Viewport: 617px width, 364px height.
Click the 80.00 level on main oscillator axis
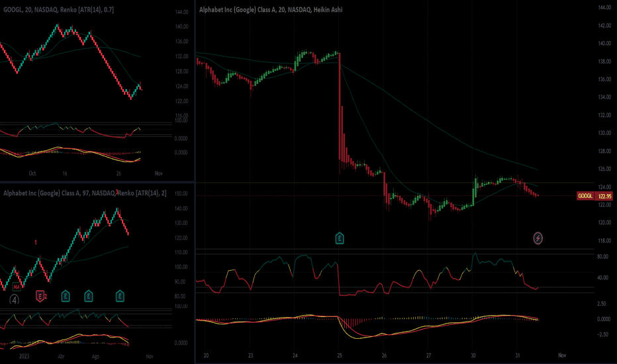click(603, 256)
